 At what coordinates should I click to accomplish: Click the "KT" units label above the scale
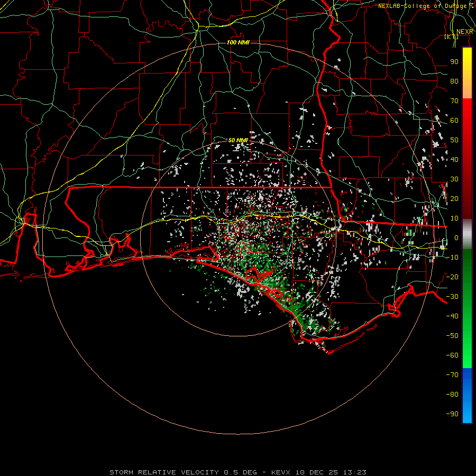pos(451,36)
